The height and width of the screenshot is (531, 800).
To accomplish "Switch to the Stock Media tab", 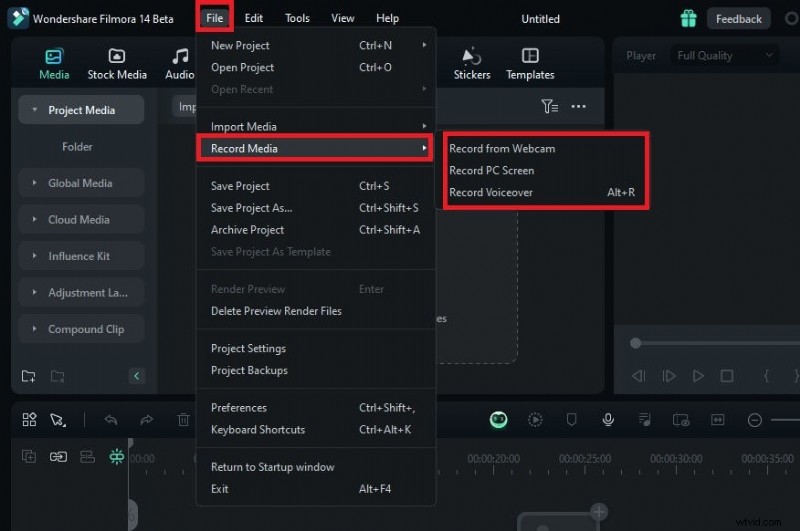I will pos(117,64).
